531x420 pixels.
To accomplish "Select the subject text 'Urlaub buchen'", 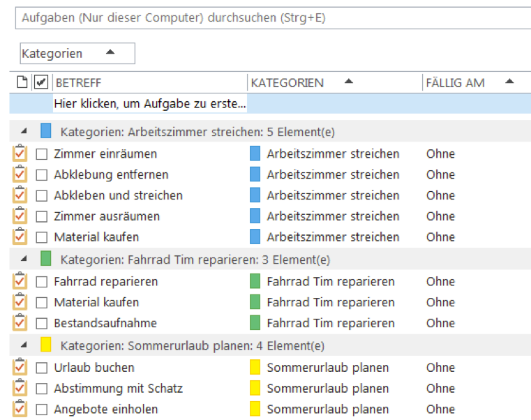I will (x=94, y=368).
